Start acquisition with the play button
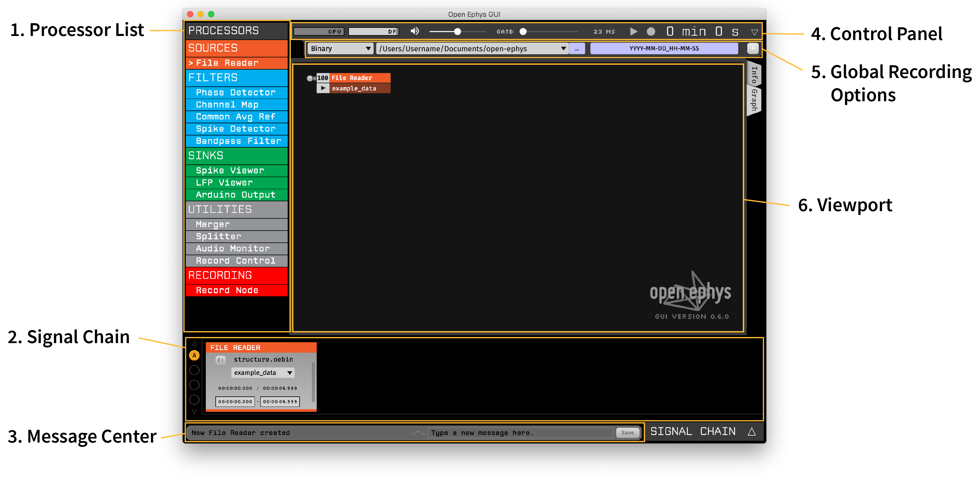The width and height of the screenshot is (980, 482). pyautogui.click(x=633, y=32)
